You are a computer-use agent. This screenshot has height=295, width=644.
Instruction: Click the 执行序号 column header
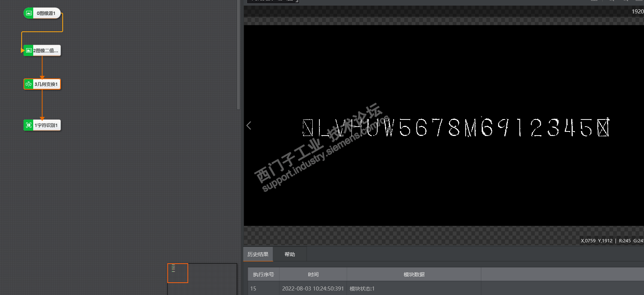click(263, 274)
